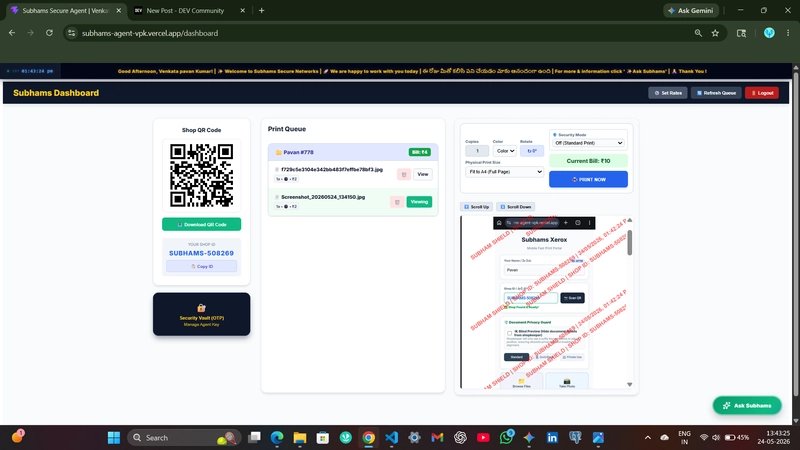Click the preview pane scrollbar thumb
Screen dimensions: 800x450
(x=630, y=242)
